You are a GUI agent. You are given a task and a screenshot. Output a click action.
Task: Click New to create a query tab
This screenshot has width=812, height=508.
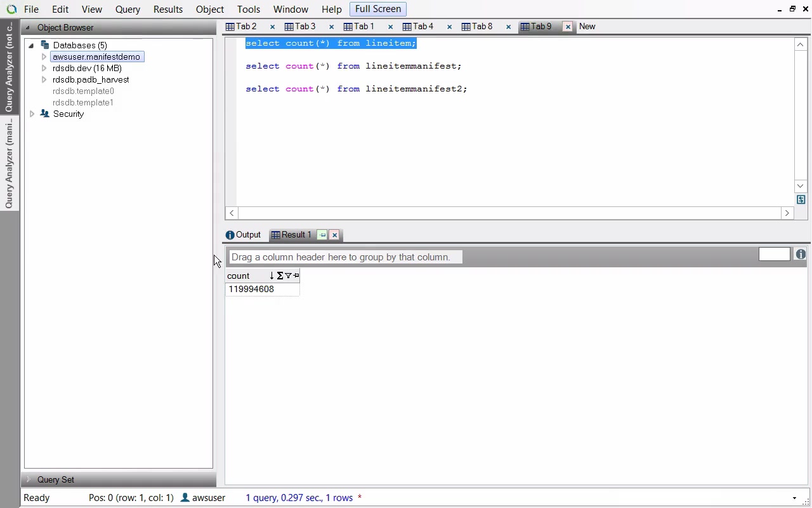[x=587, y=27]
